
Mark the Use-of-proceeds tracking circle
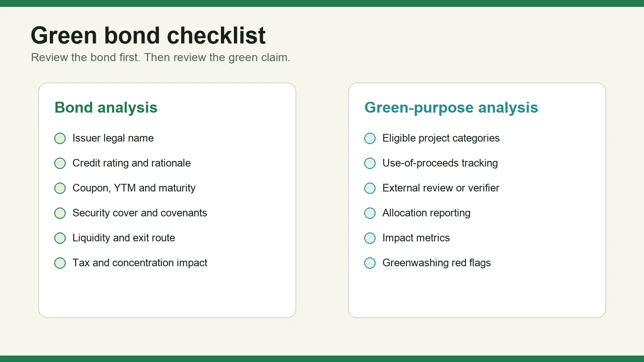point(370,163)
